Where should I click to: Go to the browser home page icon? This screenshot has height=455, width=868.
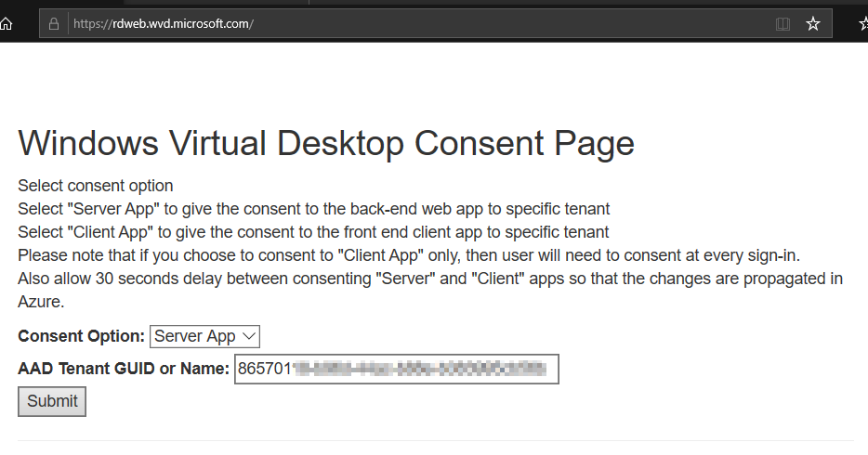tap(6, 24)
